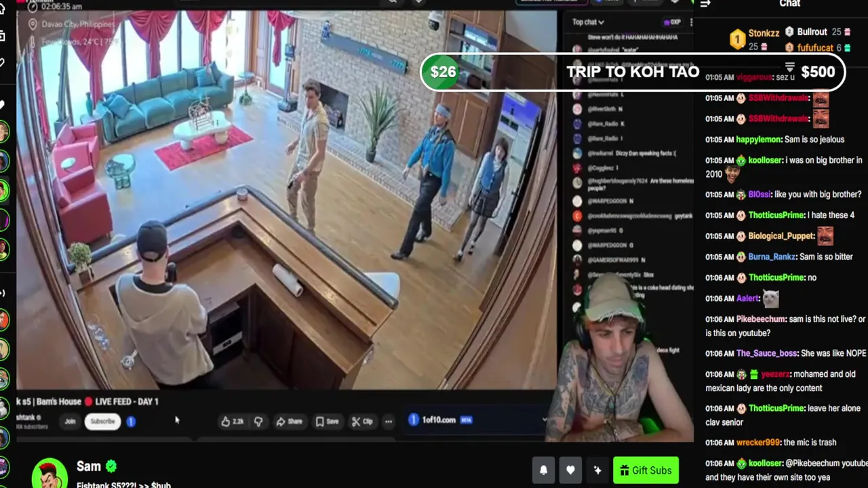Click the TRIP TO KOH TAO goal bar
Image resolution: width=868 pixels, height=488 pixels.
(x=633, y=72)
